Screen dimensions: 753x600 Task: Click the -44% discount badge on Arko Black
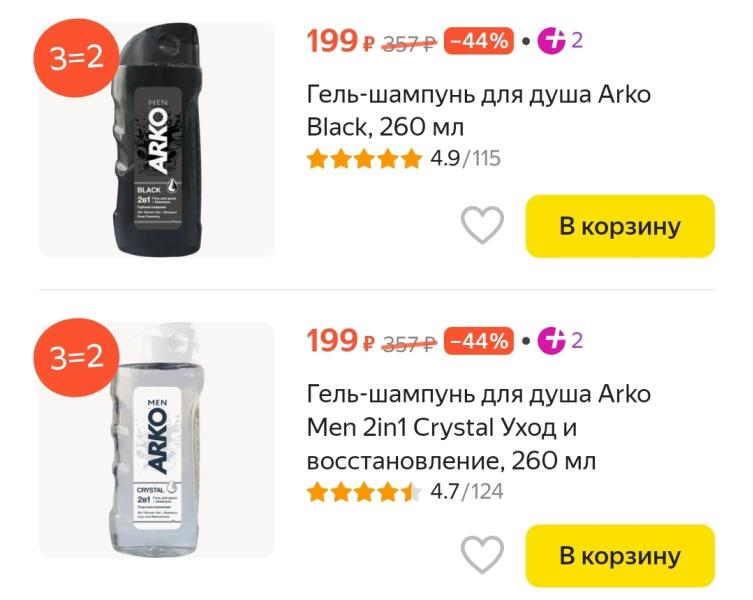(479, 41)
